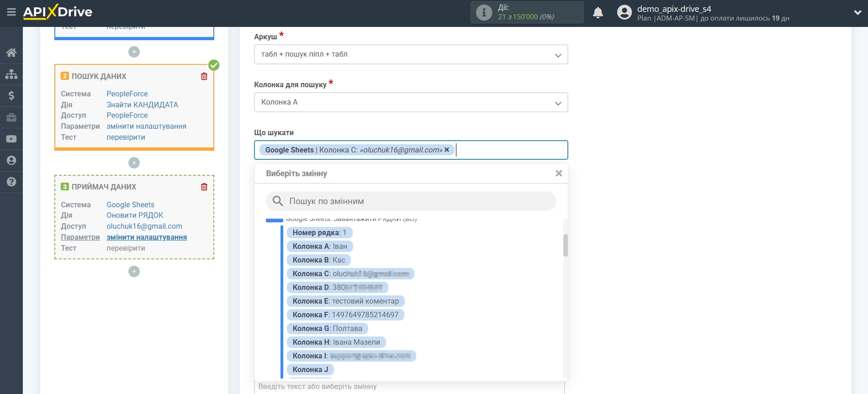The image size is (868, 394).
Task: Click the variable list scrollbar
Action: pos(566,246)
